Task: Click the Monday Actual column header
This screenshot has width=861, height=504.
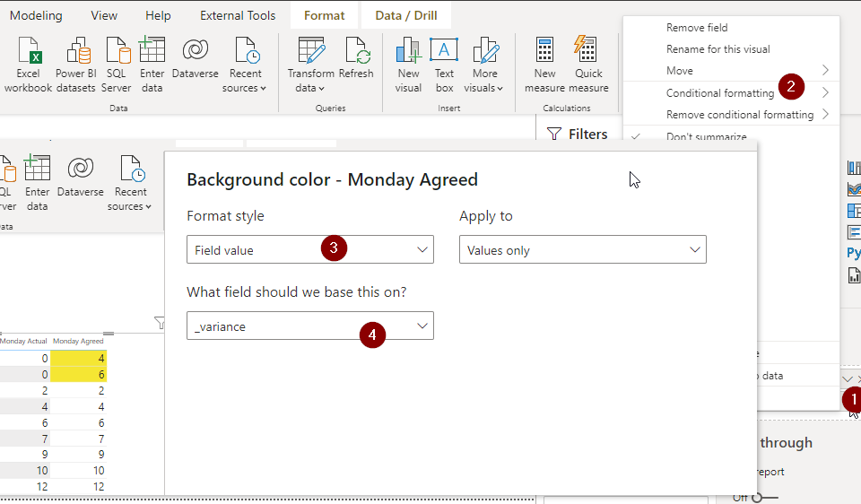Action: pos(23,341)
